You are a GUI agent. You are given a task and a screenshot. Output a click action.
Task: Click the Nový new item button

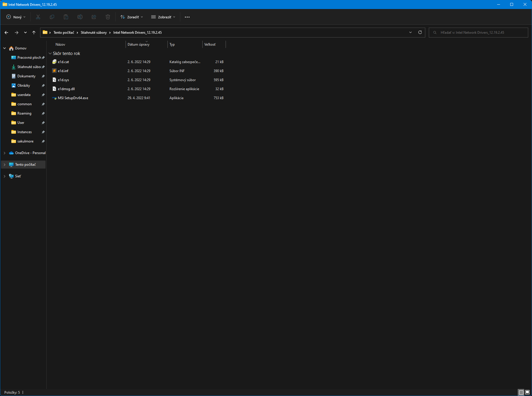(x=16, y=17)
